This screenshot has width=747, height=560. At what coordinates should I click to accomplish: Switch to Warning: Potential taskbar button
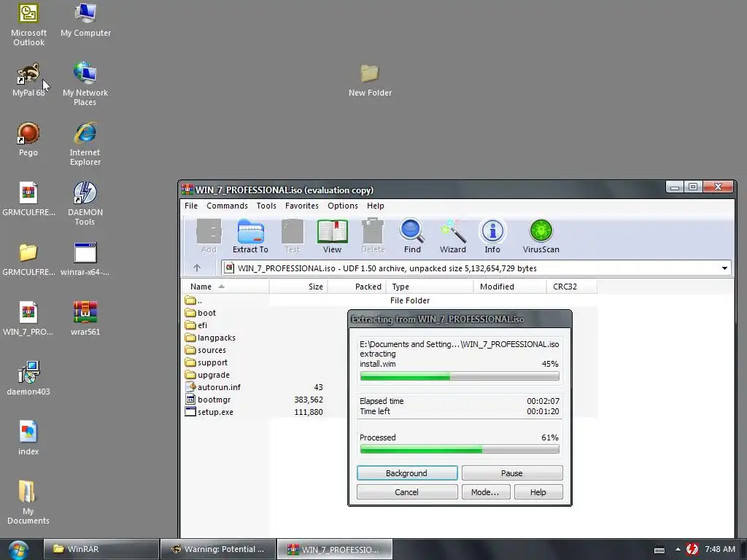coord(218,549)
